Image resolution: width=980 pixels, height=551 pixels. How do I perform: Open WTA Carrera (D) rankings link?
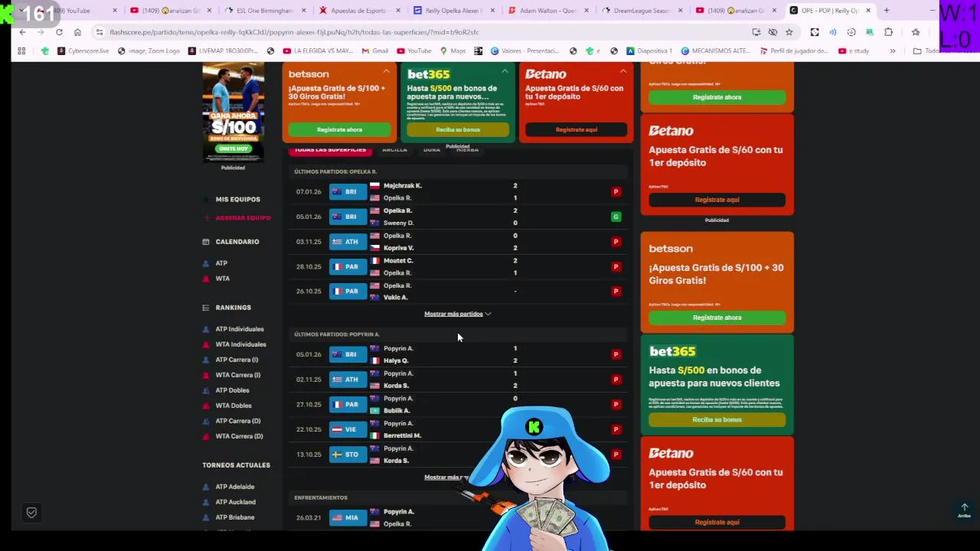239,436
